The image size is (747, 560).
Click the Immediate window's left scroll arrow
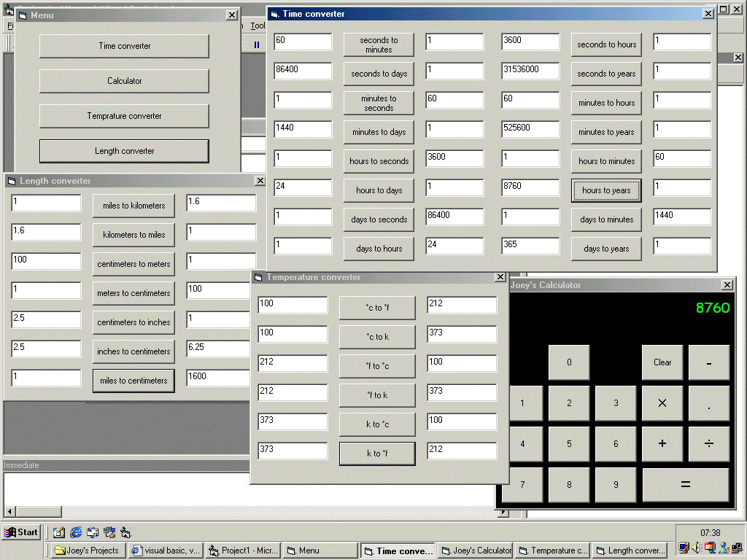point(9,512)
